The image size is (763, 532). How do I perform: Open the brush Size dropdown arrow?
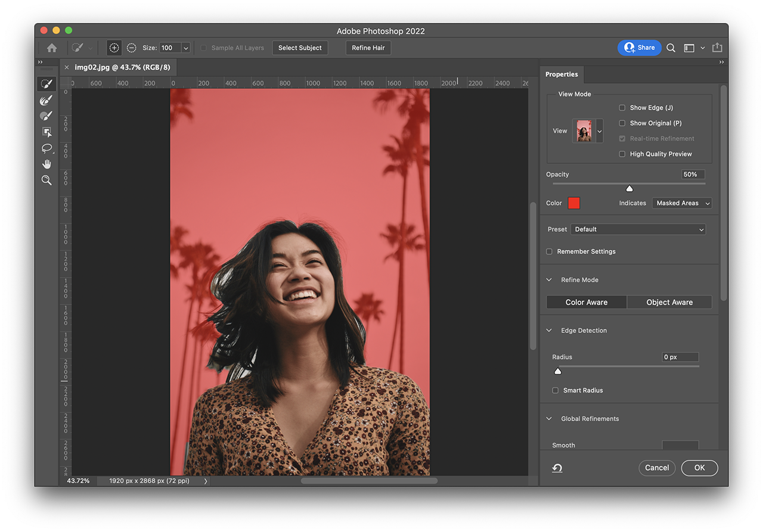click(x=185, y=48)
